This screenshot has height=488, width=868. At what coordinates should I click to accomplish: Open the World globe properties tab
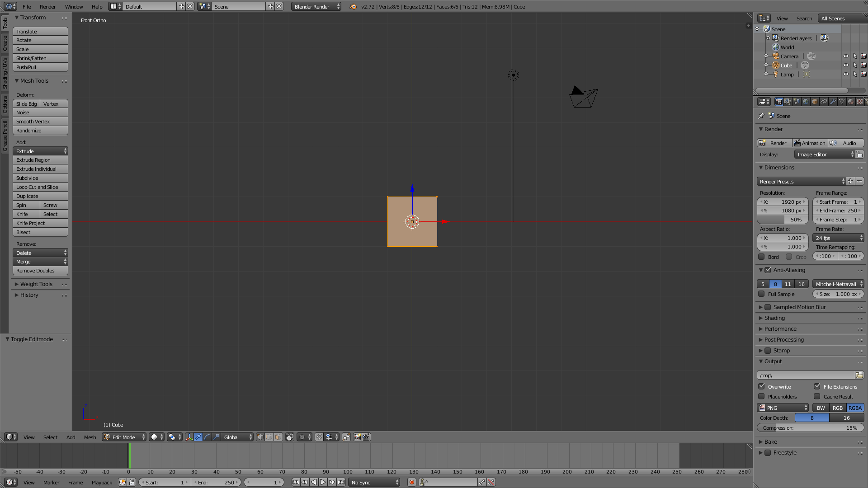coord(806,102)
